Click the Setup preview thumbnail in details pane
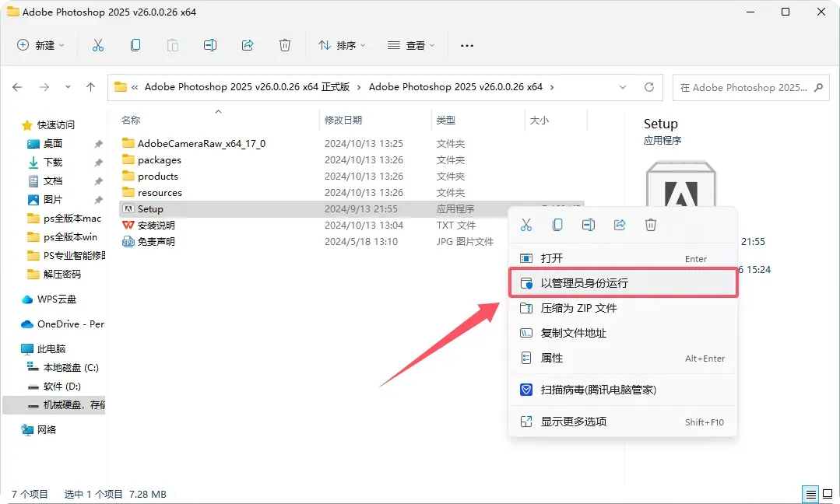This screenshot has height=504, width=840. 681,184
